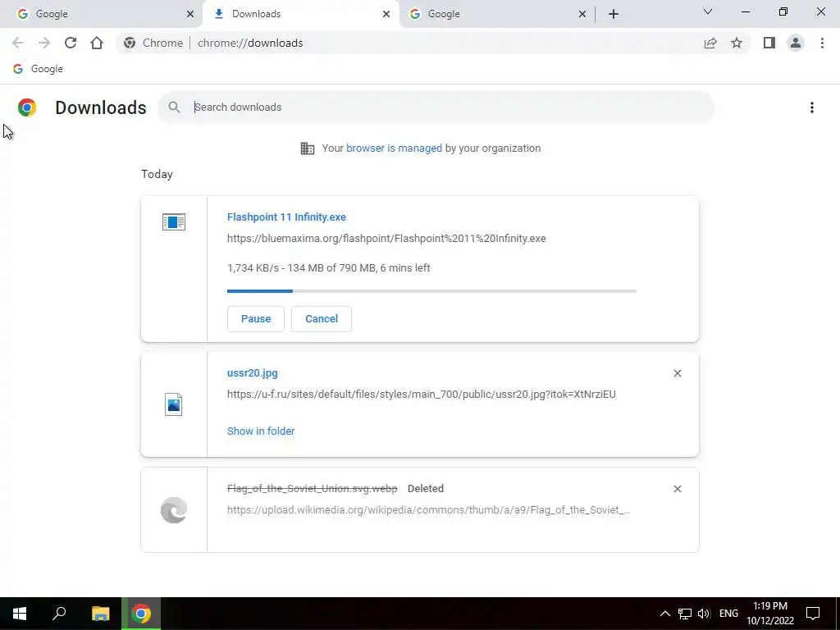
Task: Remove ussr20.jpg from the downloads list
Action: coord(677,373)
